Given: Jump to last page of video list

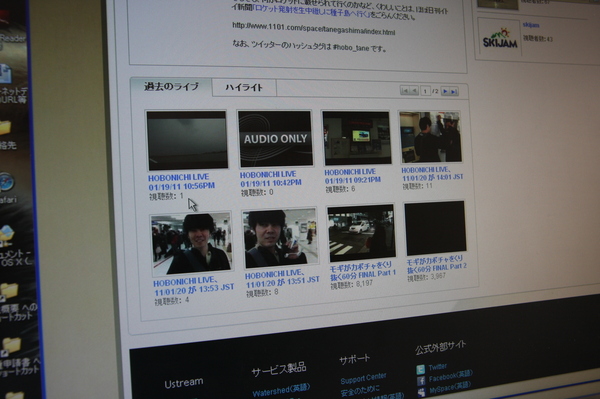Looking at the screenshot, I should (x=454, y=92).
